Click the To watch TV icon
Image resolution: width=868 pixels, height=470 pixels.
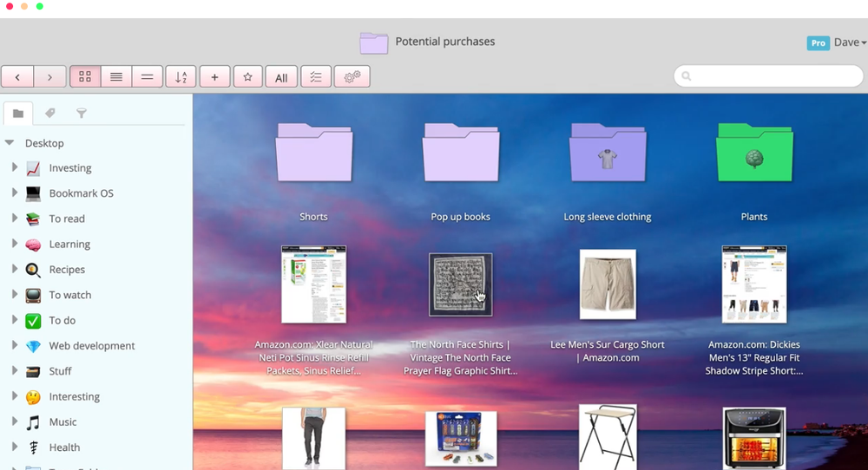pyautogui.click(x=33, y=296)
